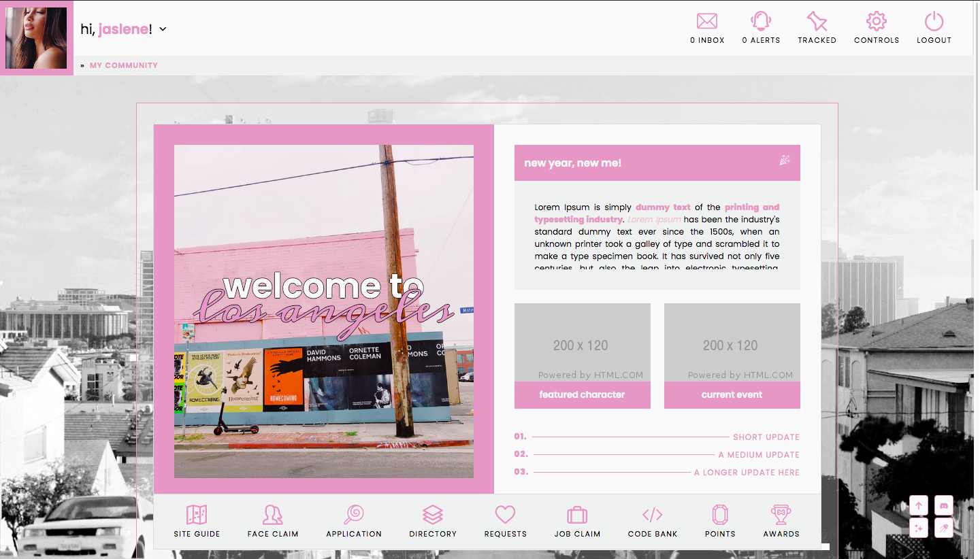980x559 pixels.
Task: Open the Application lollipop icon
Action: click(354, 514)
